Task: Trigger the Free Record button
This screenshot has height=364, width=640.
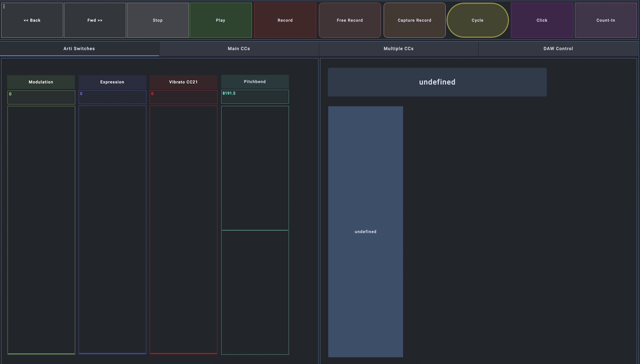Action: 349,20
